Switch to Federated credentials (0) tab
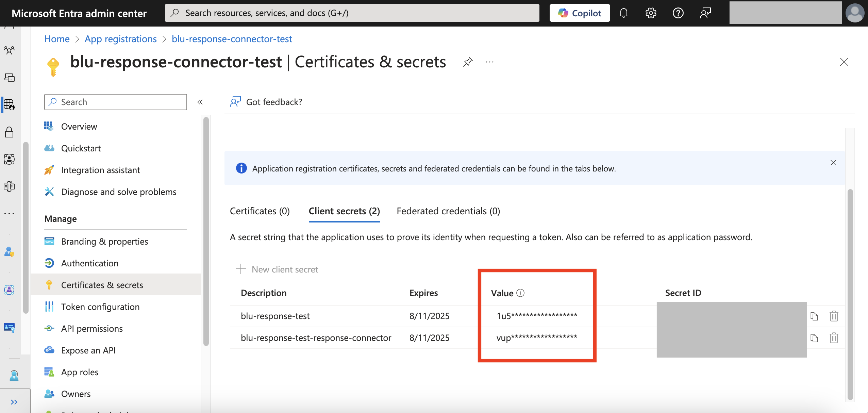868x413 pixels. (x=448, y=211)
